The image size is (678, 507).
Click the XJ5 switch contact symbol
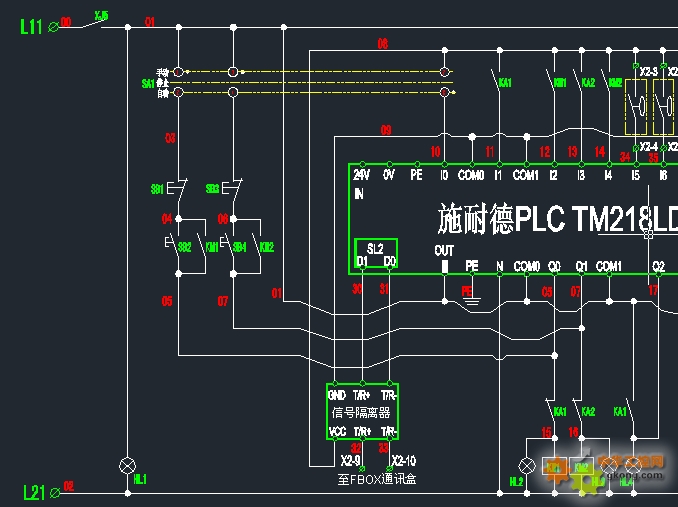(x=92, y=23)
